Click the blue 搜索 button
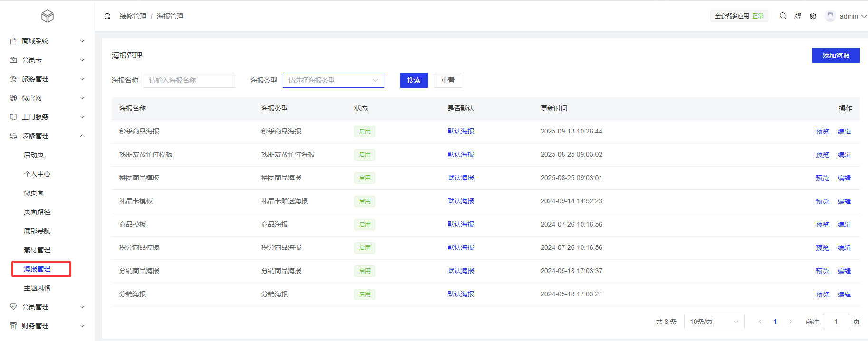 (413, 80)
